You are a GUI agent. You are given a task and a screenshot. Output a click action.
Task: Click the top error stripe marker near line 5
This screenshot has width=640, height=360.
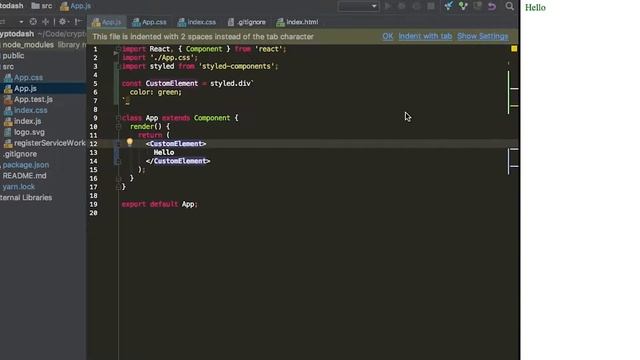coord(514,89)
